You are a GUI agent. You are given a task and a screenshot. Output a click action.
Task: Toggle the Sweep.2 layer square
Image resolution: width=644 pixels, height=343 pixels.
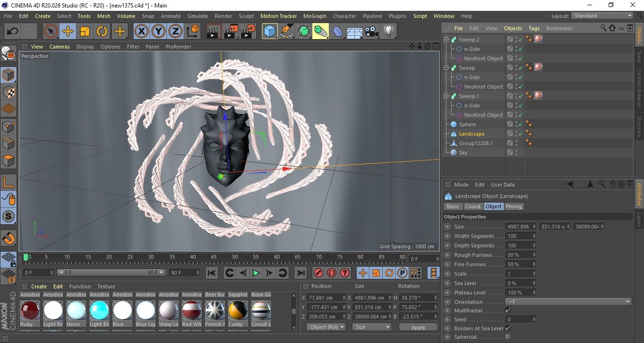510,40
